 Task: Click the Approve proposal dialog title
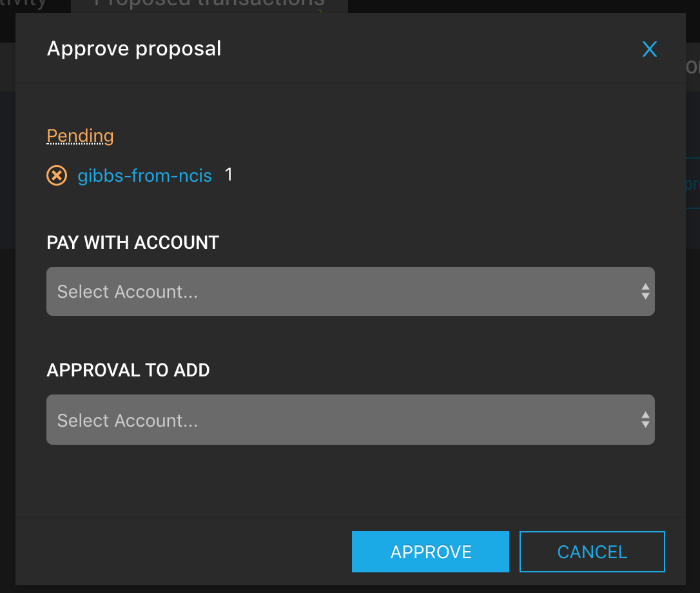(134, 49)
